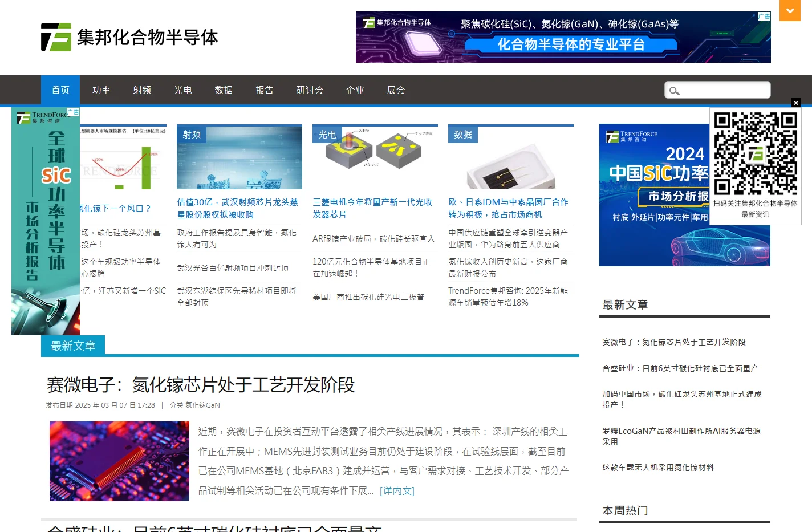Open the 光电 nav tab

[183, 90]
